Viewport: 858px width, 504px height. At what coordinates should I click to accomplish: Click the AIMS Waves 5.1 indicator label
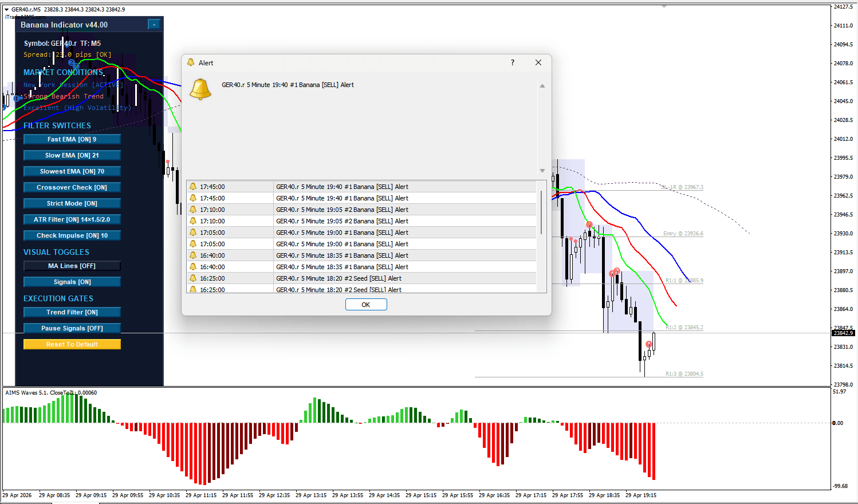coord(51,393)
